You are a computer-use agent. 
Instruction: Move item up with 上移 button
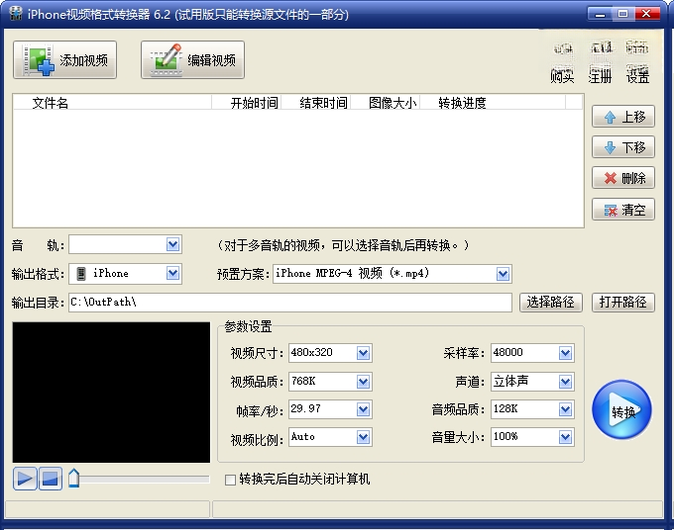(623, 116)
